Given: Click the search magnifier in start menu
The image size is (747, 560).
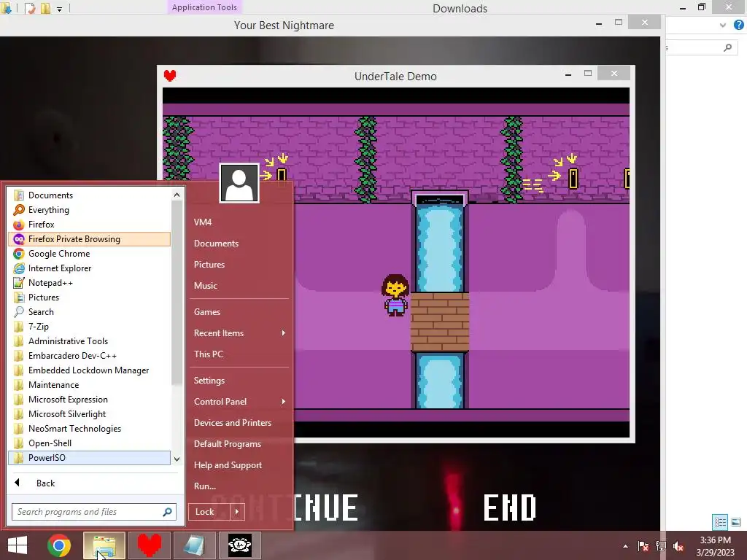Looking at the screenshot, I should pyautogui.click(x=167, y=512).
